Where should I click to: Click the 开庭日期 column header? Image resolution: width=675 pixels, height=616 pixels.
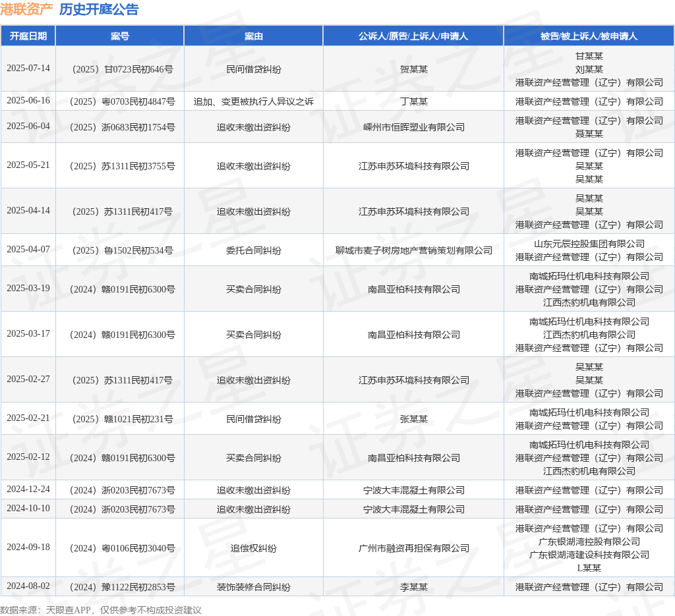pos(28,36)
